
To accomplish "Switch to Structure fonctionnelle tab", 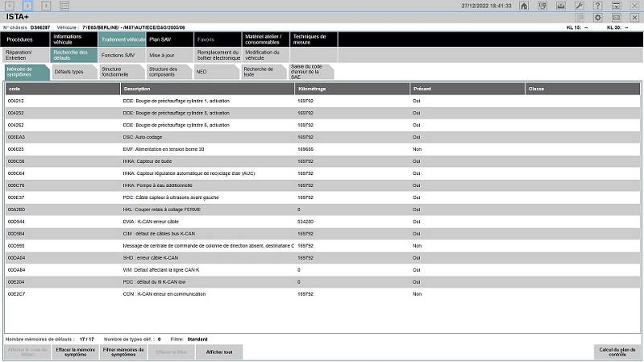I will [x=122, y=72].
